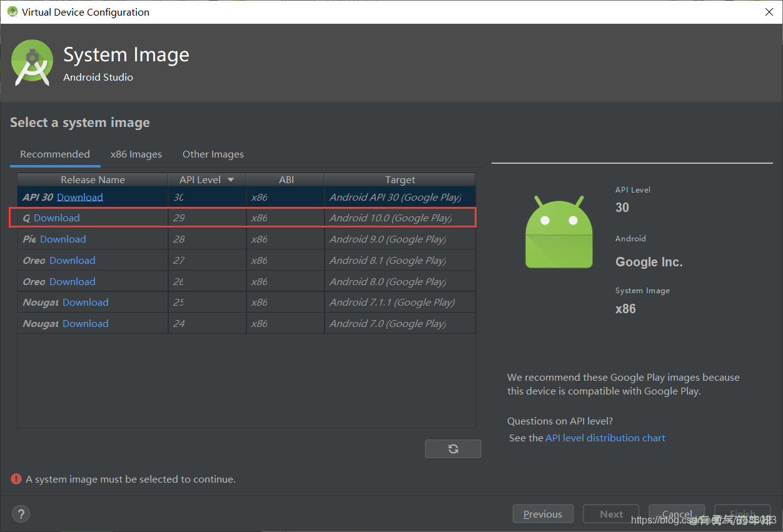Click the error message about selecting an image

coord(131,479)
